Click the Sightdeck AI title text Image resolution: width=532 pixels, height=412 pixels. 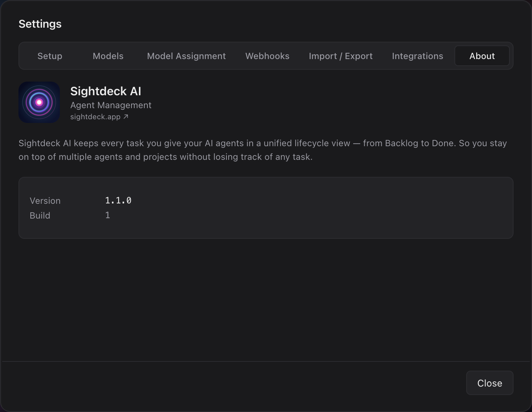click(x=106, y=91)
